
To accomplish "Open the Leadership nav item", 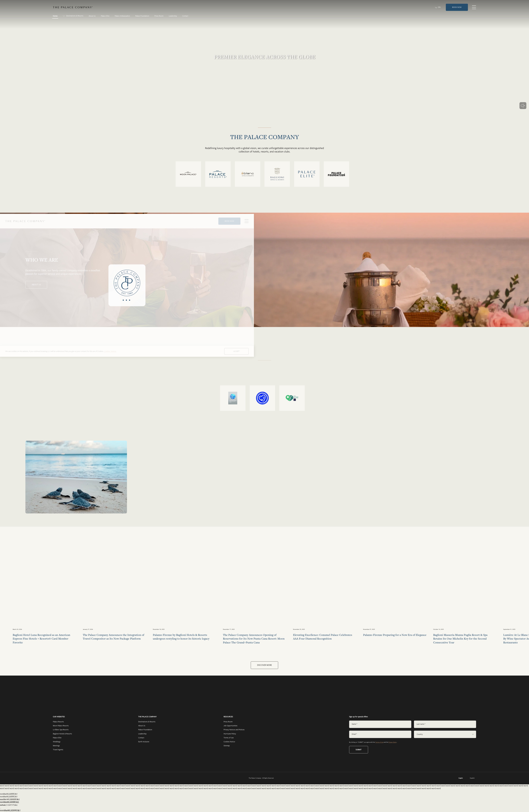I will pos(173,16).
